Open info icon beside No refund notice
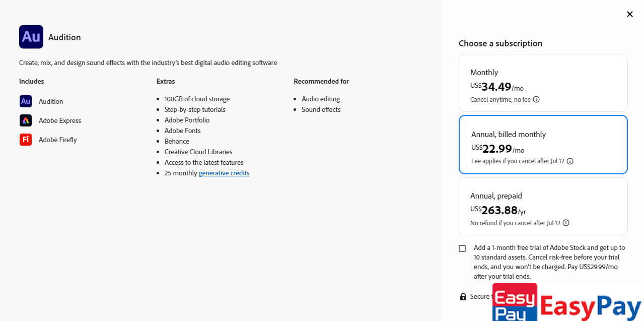Screen dimensions: 644x321 point(566,223)
